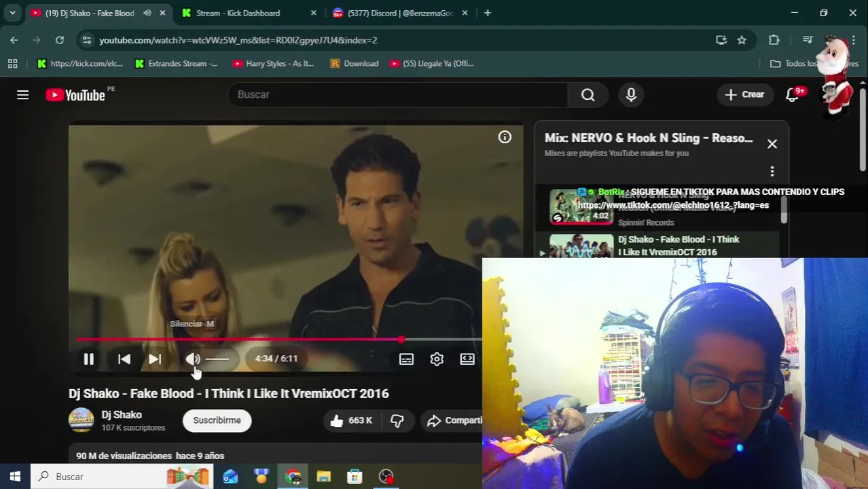Share the video with Compartir button
This screenshot has height=489, width=868.
[x=454, y=420]
